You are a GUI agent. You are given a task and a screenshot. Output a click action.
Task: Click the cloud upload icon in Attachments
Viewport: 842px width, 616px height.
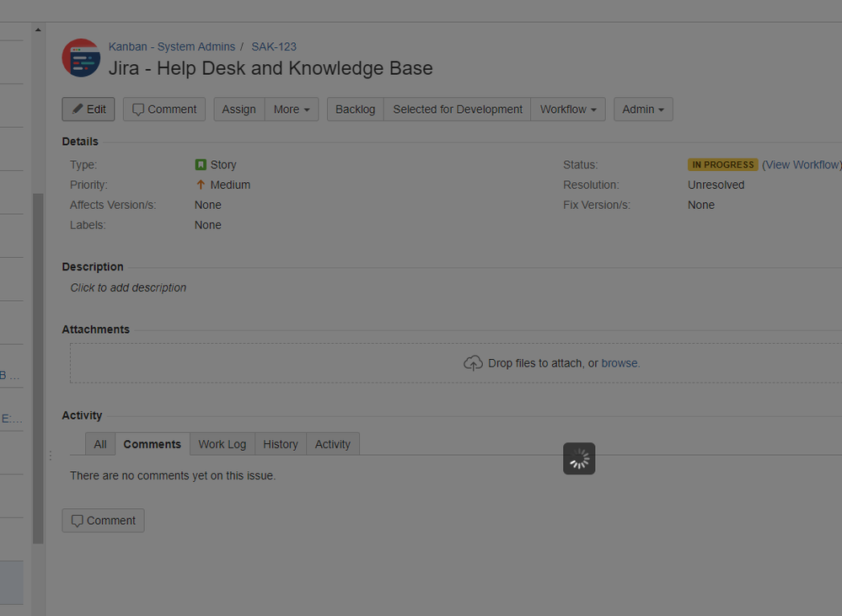point(473,363)
